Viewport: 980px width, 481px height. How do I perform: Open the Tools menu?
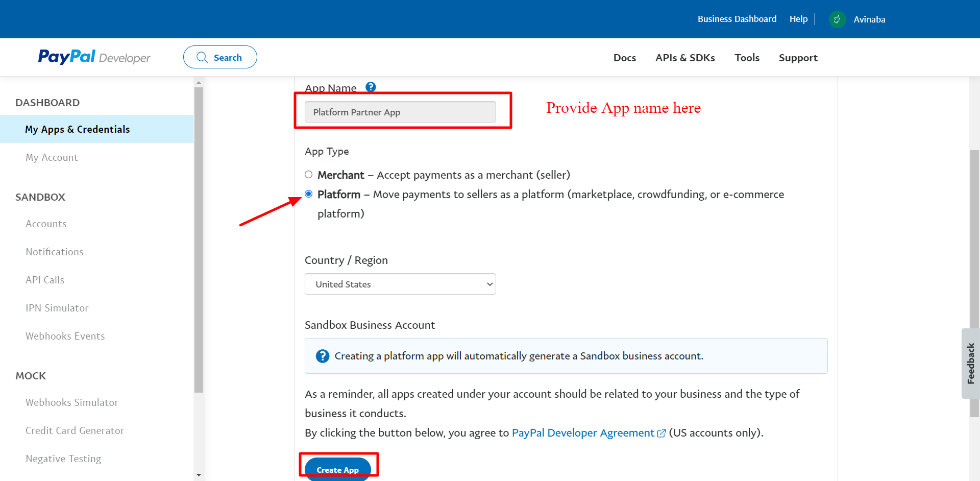747,58
